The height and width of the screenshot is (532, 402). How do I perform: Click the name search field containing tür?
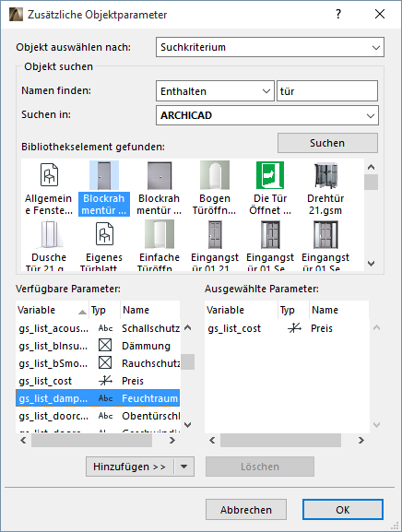(x=327, y=91)
